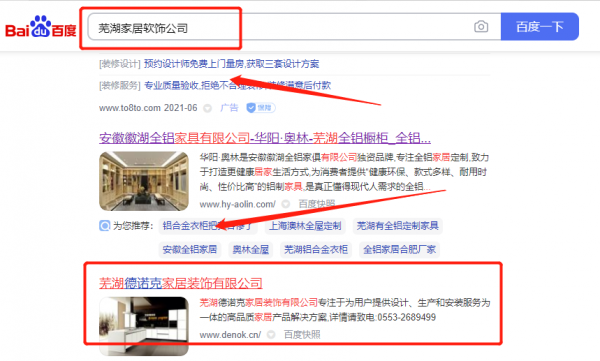Expand dropdown arrow beside www.to8to.com
The height and width of the screenshot is (361, 600).
pyautogui.click(x=207, y=108)
